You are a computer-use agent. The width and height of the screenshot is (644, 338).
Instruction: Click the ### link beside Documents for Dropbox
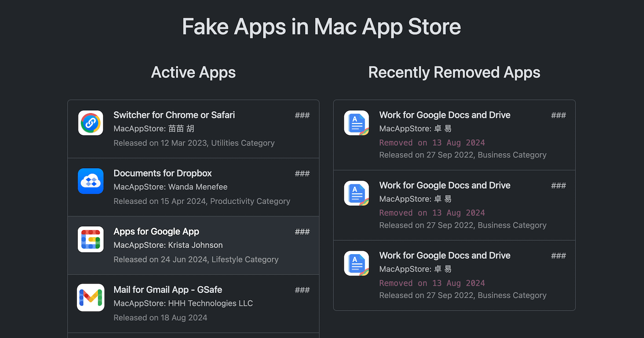pyautogui.click(x=302, y=173)
